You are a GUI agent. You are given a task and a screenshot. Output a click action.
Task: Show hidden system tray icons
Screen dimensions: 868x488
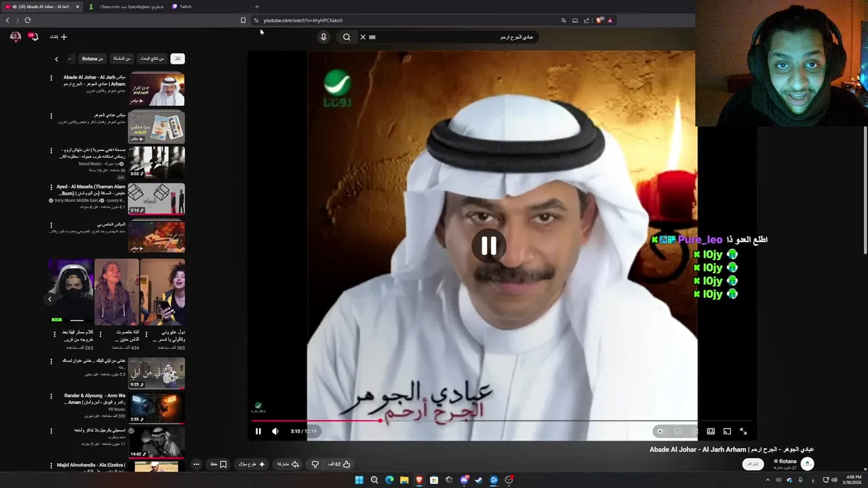tap(768, 480)
